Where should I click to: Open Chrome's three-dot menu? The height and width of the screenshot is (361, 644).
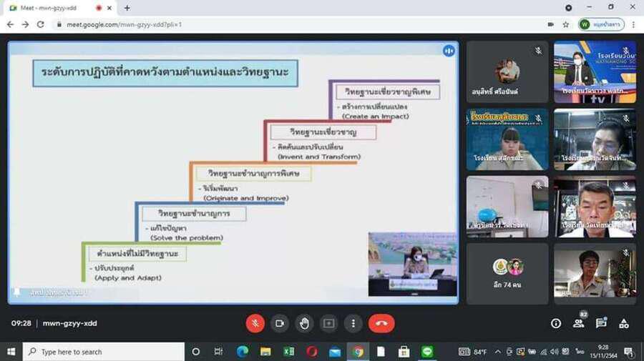click(633, 24)
